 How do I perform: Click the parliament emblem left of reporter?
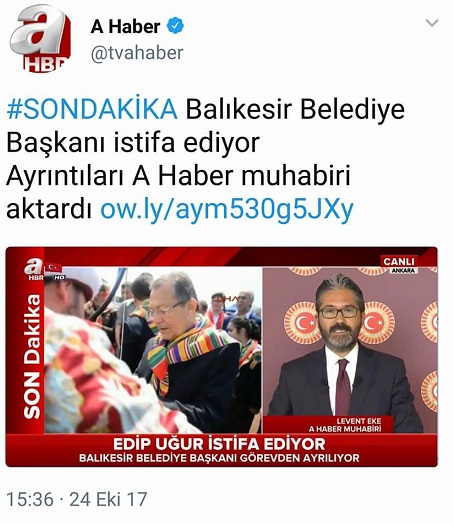point(302,322)
